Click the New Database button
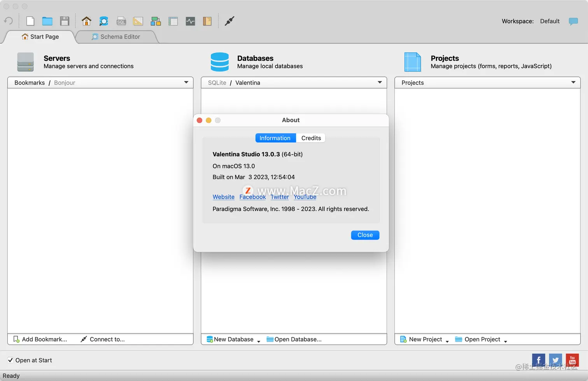Image resolution: width=588 pixels, height=381 pixels. 230,339
